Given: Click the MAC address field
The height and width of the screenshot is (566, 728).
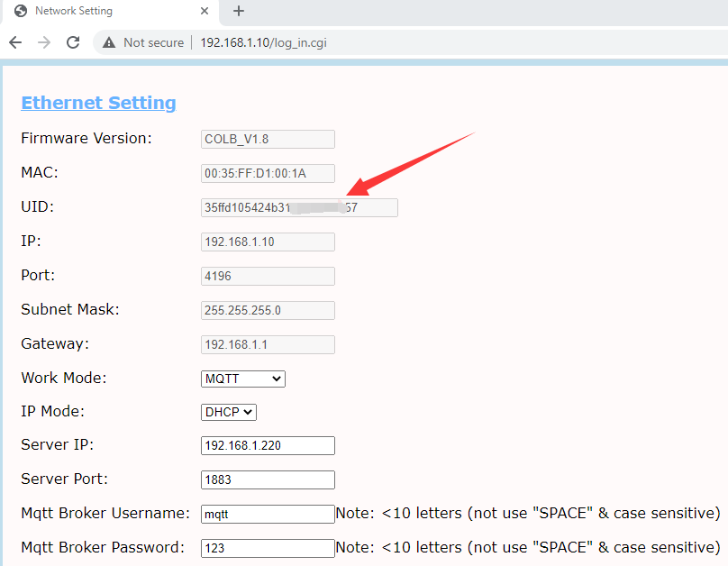Looking at the screenshot, I should pos(268,174).
